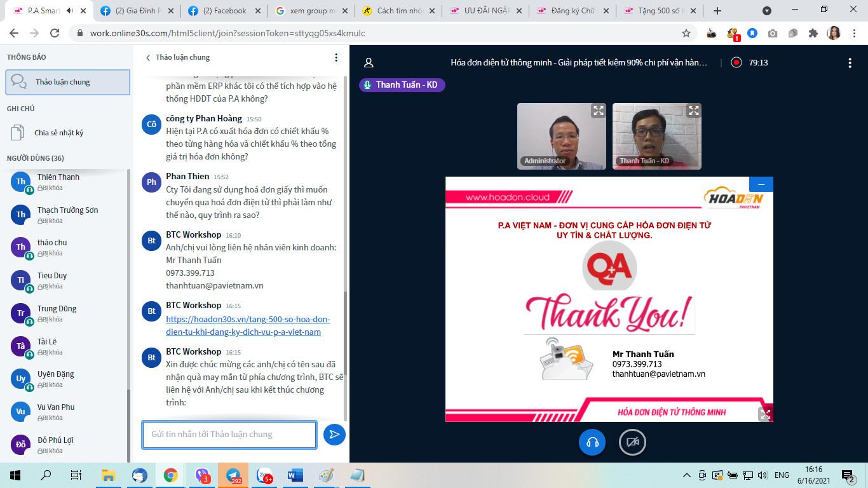Open the chat options three-dot menu
This screenshot has height=488, width=868.
336,57
